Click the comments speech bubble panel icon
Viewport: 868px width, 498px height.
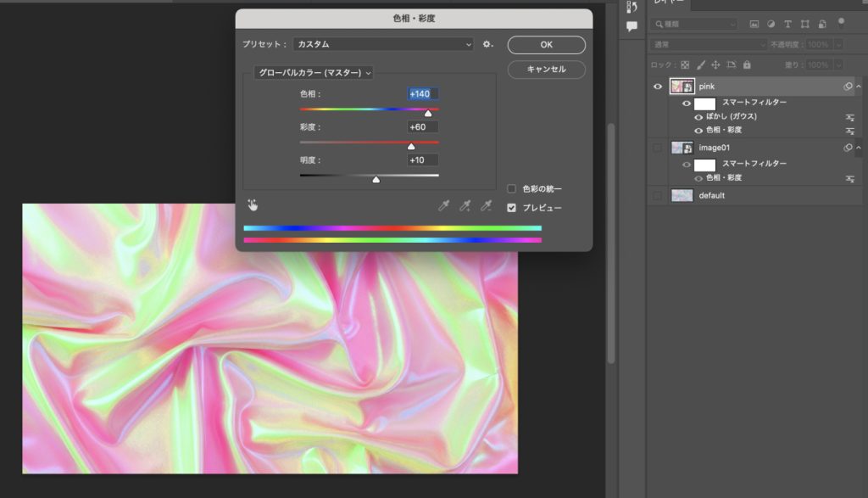632,26
